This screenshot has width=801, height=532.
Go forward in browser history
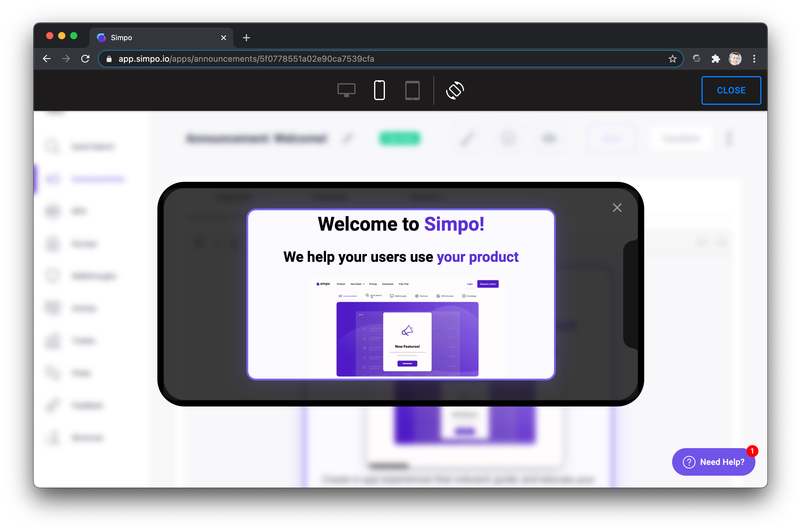(66, 59)
